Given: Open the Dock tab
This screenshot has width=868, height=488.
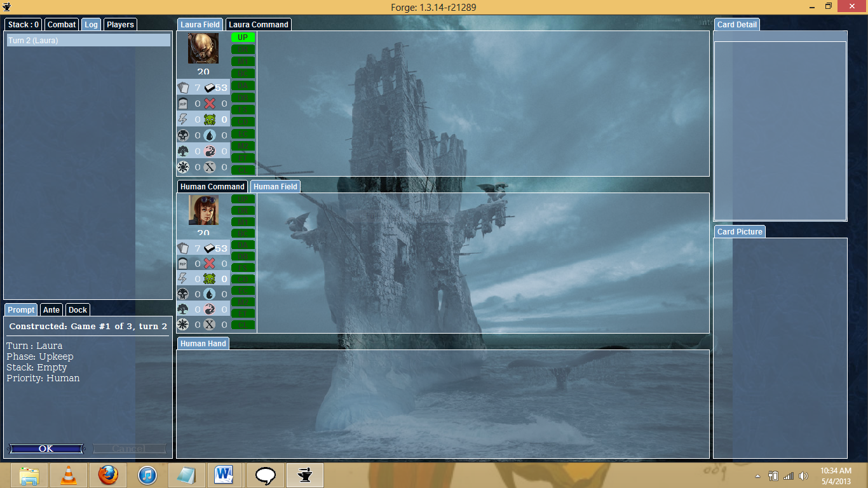Looking at the screenshot, I should 78,310.
